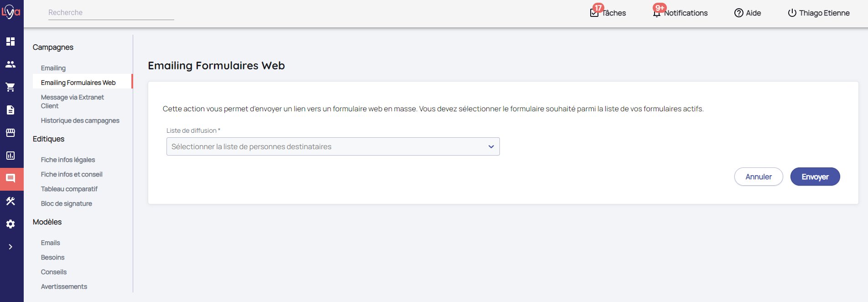Open the documents file icon

coord(10,110)
